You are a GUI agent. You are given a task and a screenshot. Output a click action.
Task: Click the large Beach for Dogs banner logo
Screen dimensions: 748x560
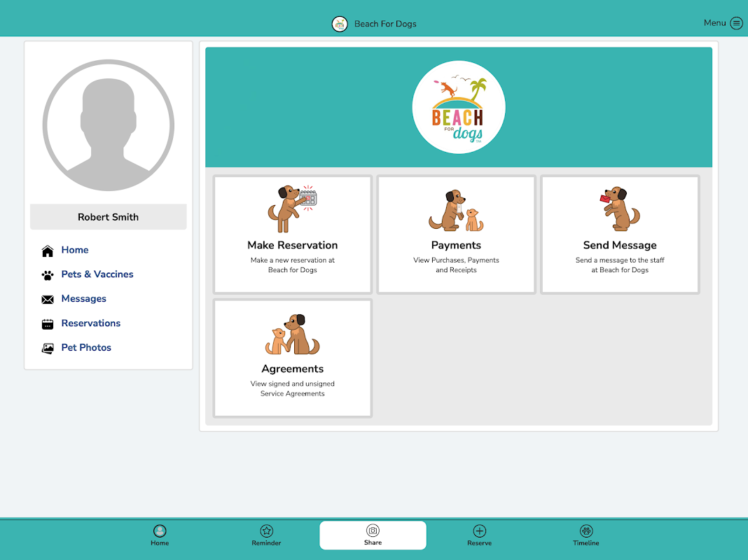tap(459, 107)
